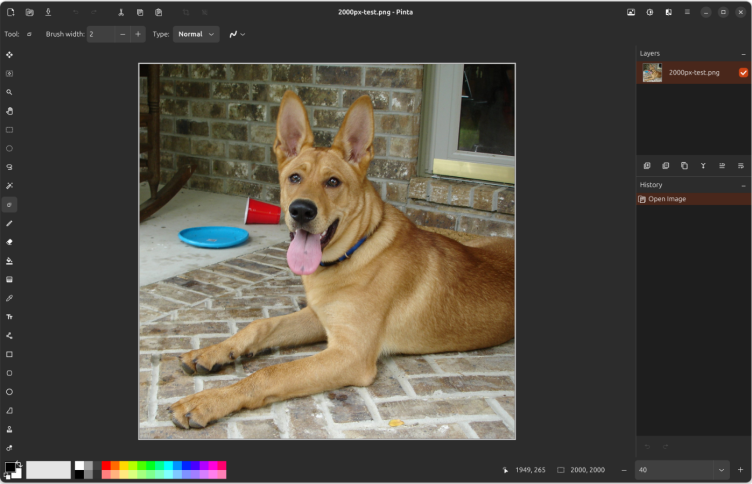Screen dimensions: 752x484
Task: Create a new image with New icon
Action: [11, 12]
